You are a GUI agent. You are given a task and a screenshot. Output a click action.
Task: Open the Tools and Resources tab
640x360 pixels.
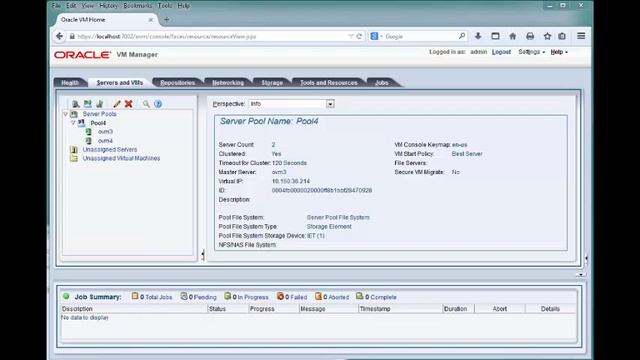(x=329, y=83)
